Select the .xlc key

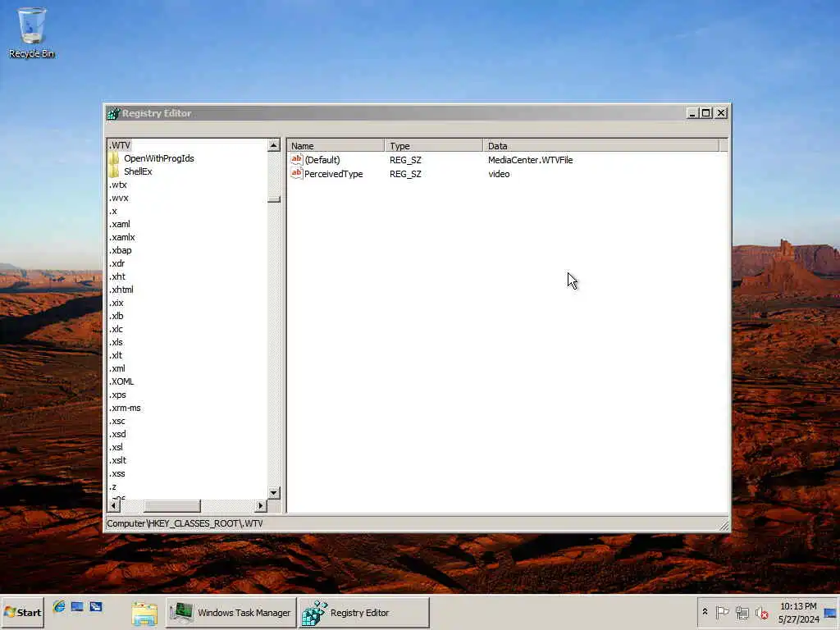(x=116, y=329)
